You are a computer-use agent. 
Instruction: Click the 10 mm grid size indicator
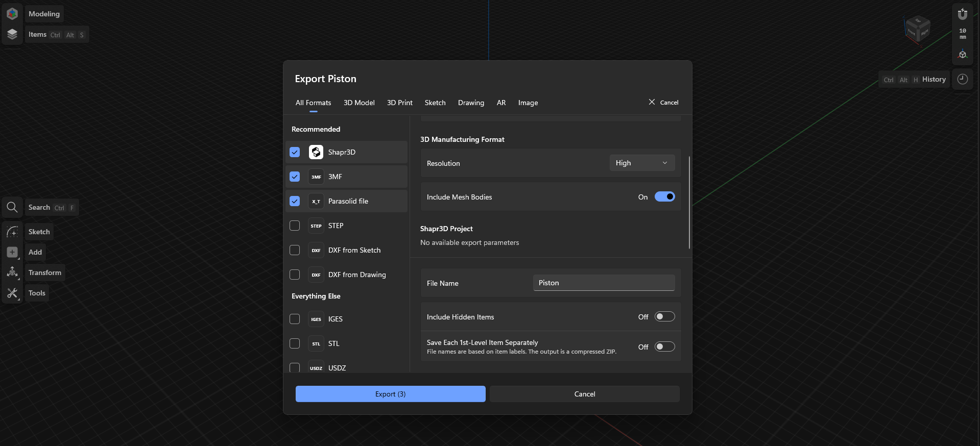pos(963,34)
